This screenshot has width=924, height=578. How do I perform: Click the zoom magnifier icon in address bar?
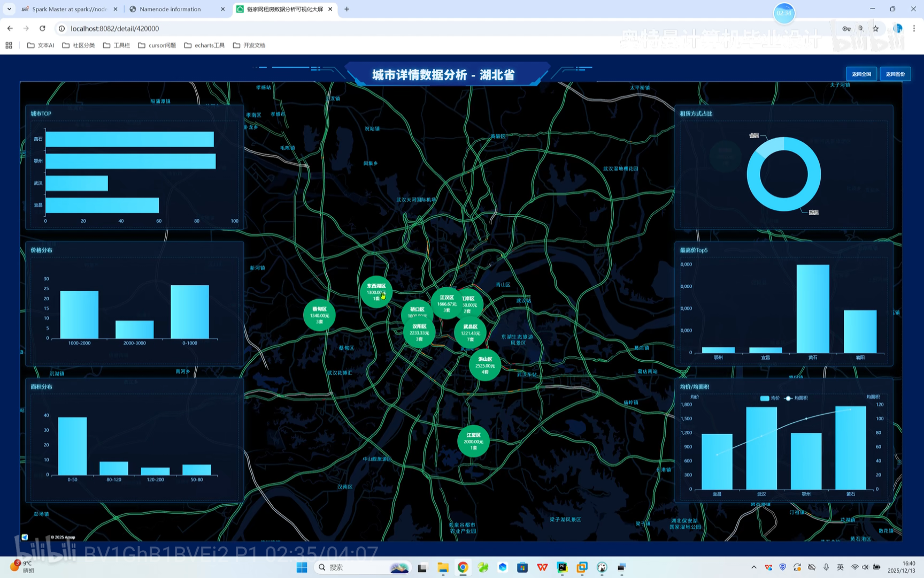click(x=861, y=28)
